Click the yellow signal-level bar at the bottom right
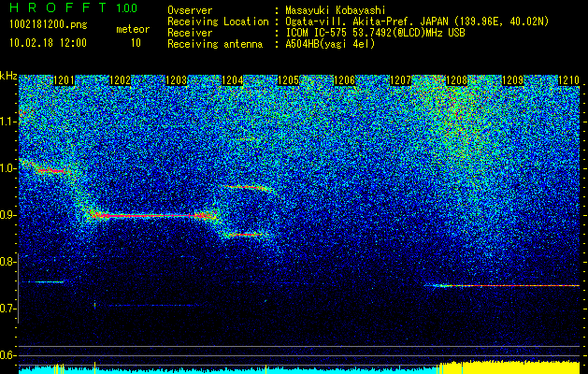The image size is (588, 374). (x=510, y=367)
